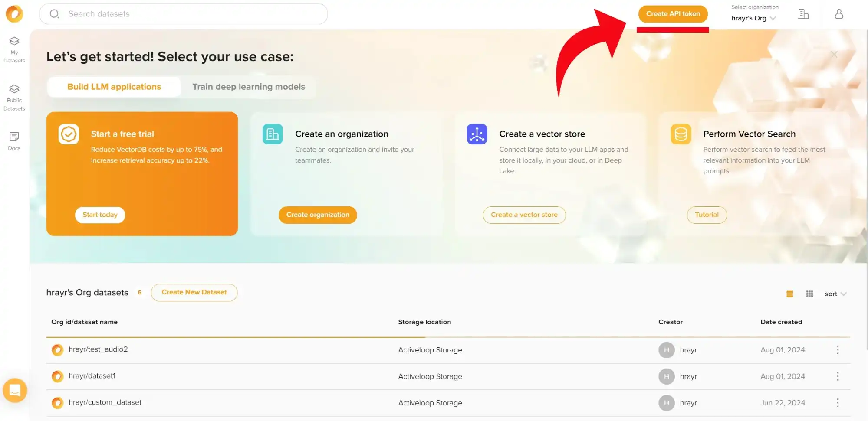Click the Tutorial button

coord(707,215)
